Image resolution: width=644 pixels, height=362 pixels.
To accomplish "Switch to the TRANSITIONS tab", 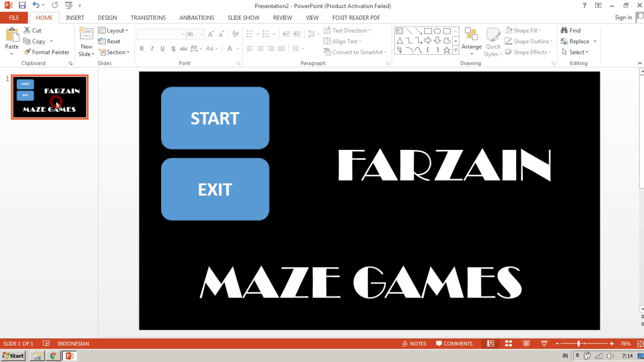I will [148, 18].
